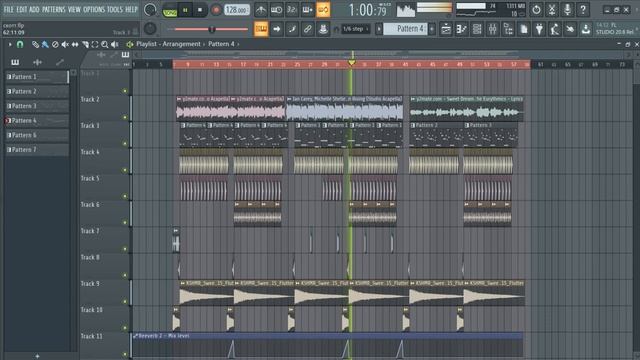
Task: Select the Draw pencil tool in Playlist
Action: [x=36, y=44]
